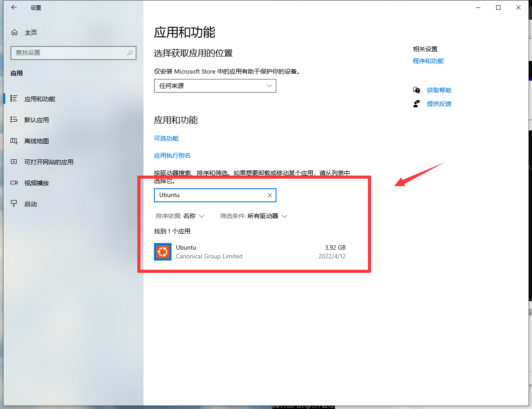Open the 主页 home icon
The width and height of the screenshot is (532, 409).
(14, 32)
